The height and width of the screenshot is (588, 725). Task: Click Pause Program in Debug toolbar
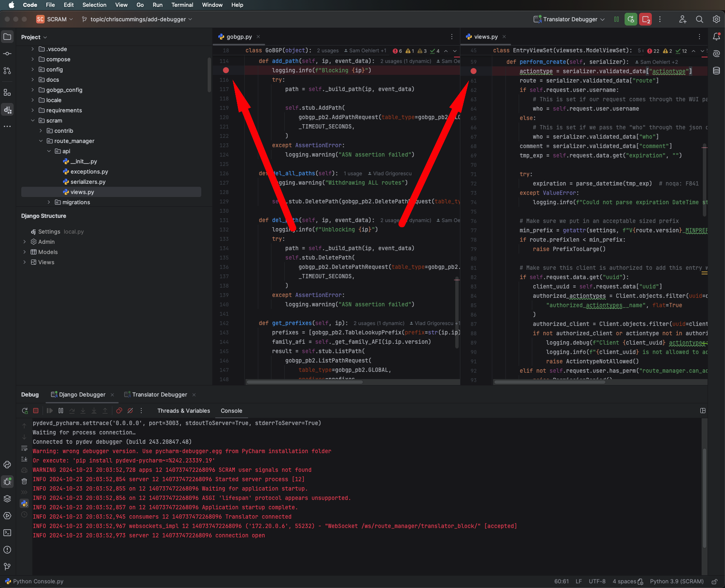(x=61, y=411)
